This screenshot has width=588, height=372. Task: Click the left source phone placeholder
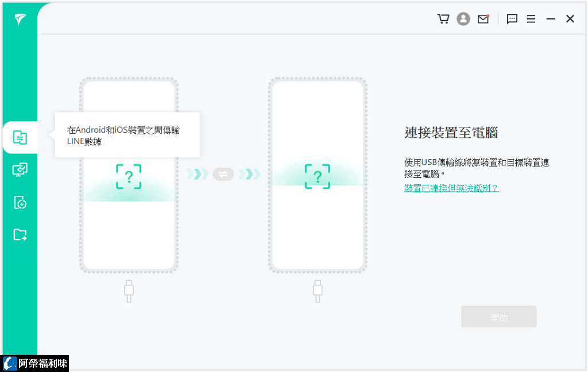coord(129,175)
